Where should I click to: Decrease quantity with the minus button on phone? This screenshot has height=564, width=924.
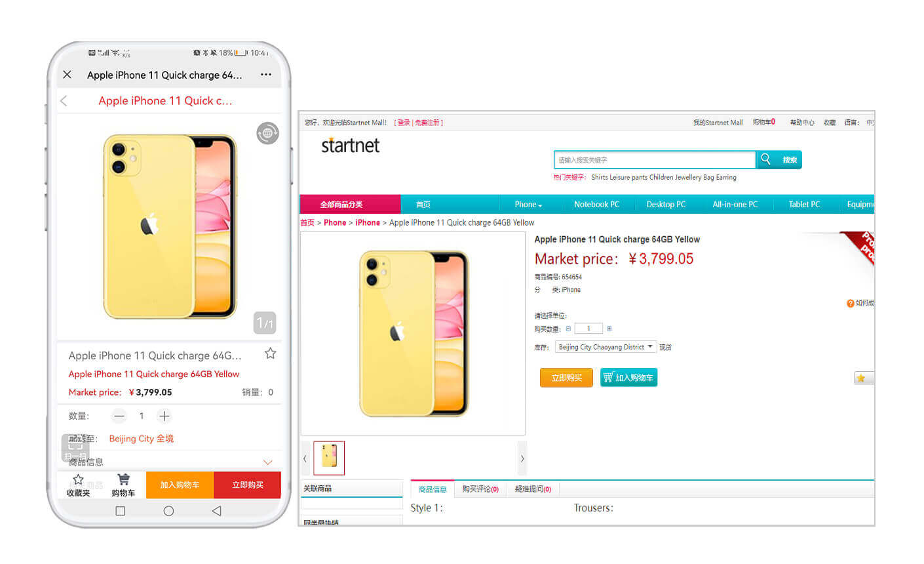point(119,416)
